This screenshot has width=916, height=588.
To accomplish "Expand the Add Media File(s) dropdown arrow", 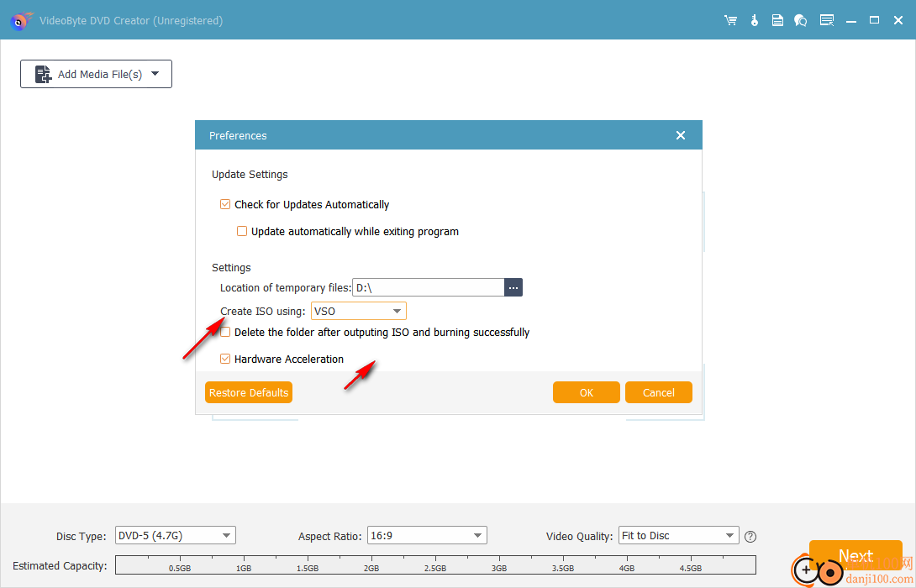I will pyautogui.click(x=155, y=74).
